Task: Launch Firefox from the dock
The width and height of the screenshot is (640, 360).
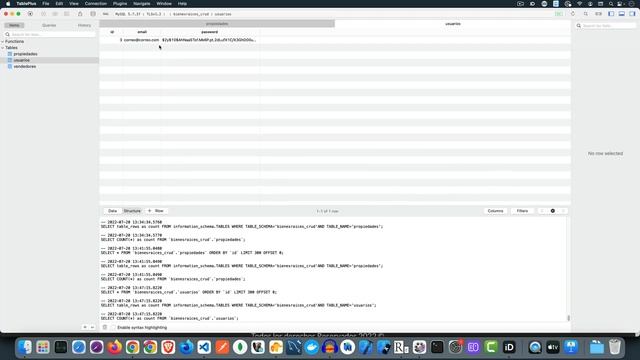Action: [x=115, y=347]
